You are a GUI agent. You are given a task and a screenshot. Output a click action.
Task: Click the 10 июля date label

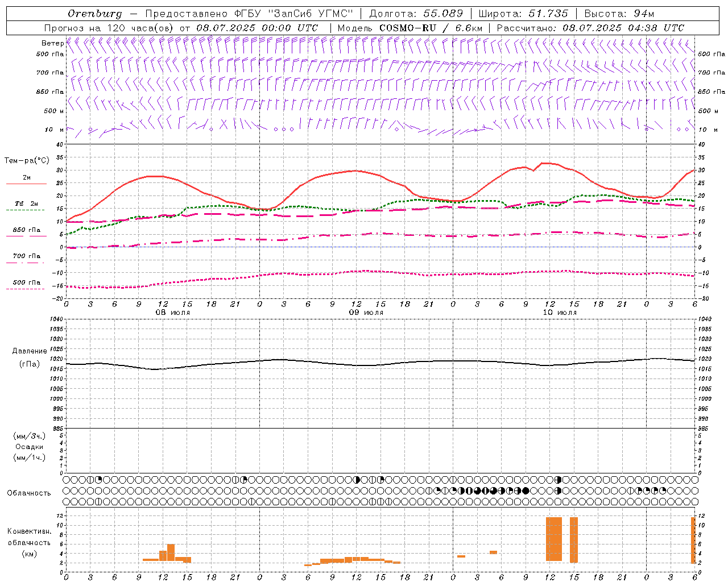[x=560, y=313]
